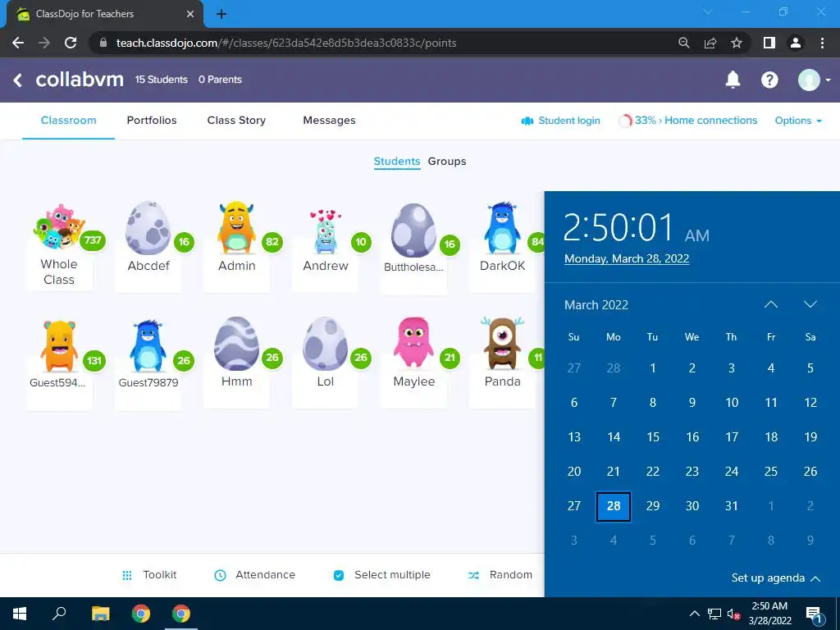Click the March 2022 month header

click(596, 305)
